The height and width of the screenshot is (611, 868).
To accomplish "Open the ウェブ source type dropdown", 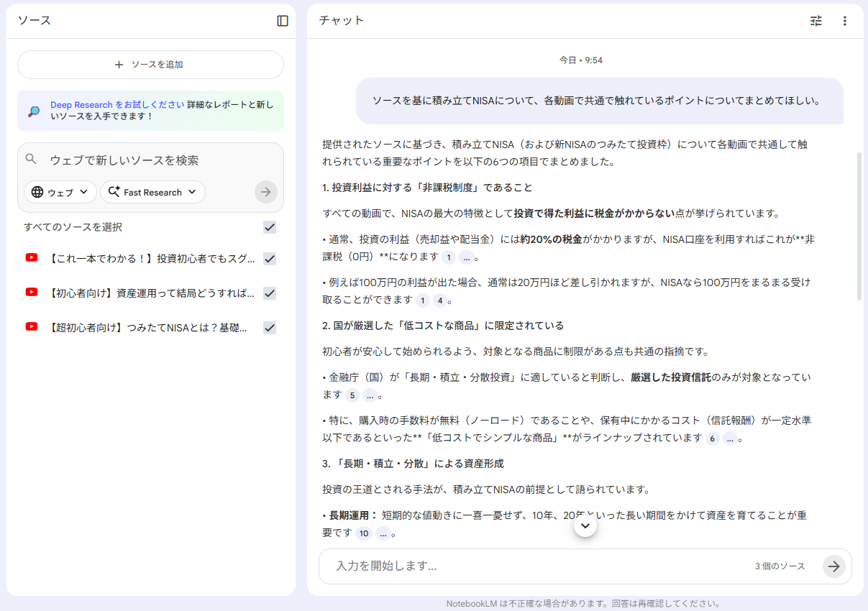I will pyautogui.click(x=60, y=192).
